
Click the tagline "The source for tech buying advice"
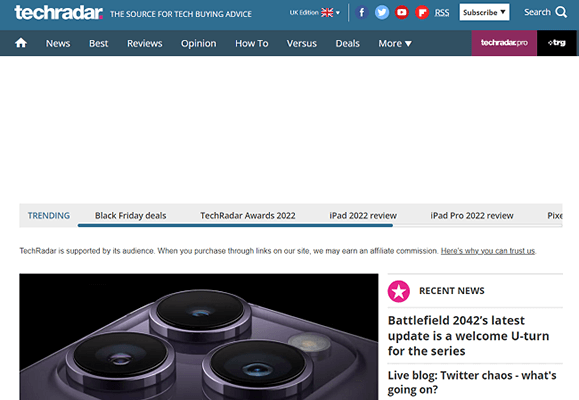(x=181, y=14)
